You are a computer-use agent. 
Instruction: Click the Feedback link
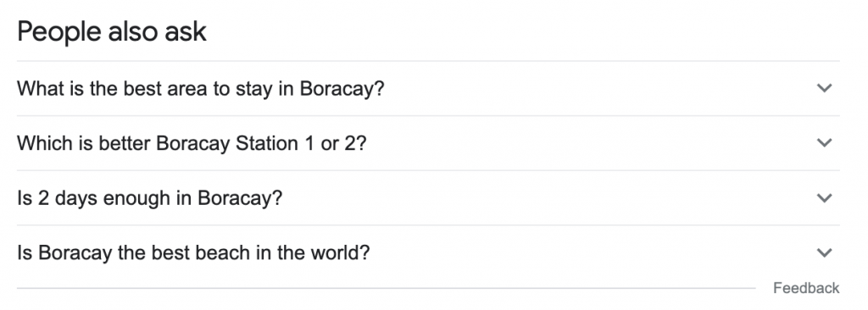tap(806, 288)
